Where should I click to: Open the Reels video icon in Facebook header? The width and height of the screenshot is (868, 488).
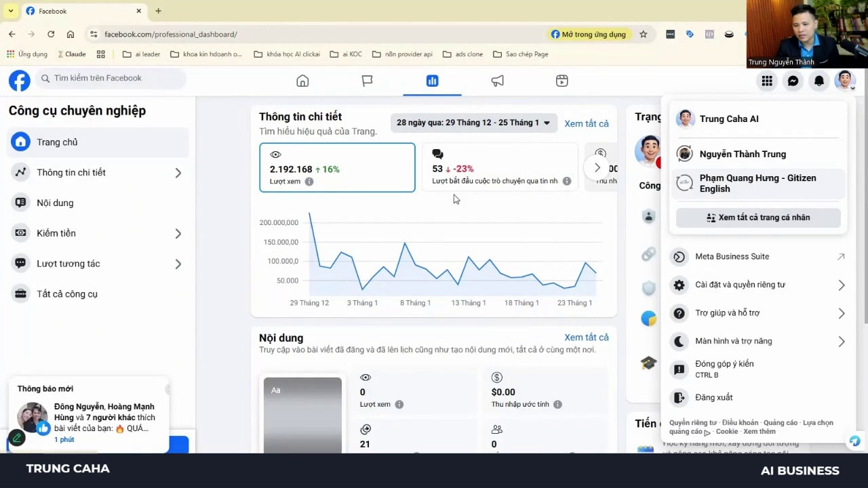[x=561, y=81]
